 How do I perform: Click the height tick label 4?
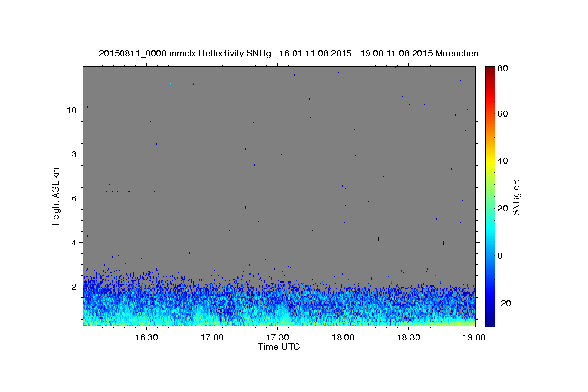tap(74, 243)
